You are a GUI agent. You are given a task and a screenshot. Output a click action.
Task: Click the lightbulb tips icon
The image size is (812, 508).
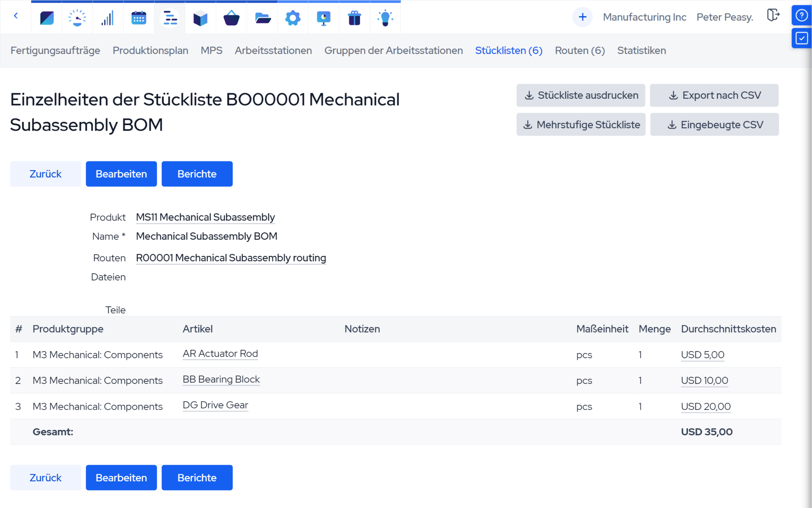385,18
